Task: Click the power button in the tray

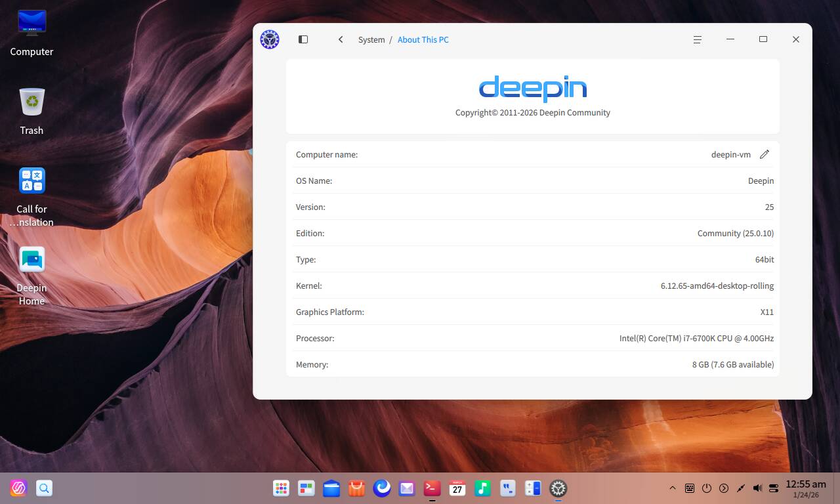Action: [x=707, y=488]
